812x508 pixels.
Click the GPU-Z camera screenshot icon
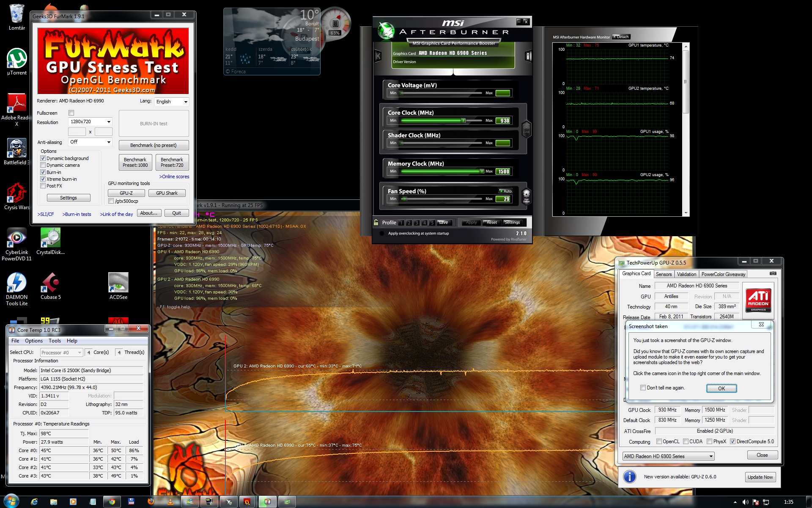pyautogui.click(x=773, y=273)
